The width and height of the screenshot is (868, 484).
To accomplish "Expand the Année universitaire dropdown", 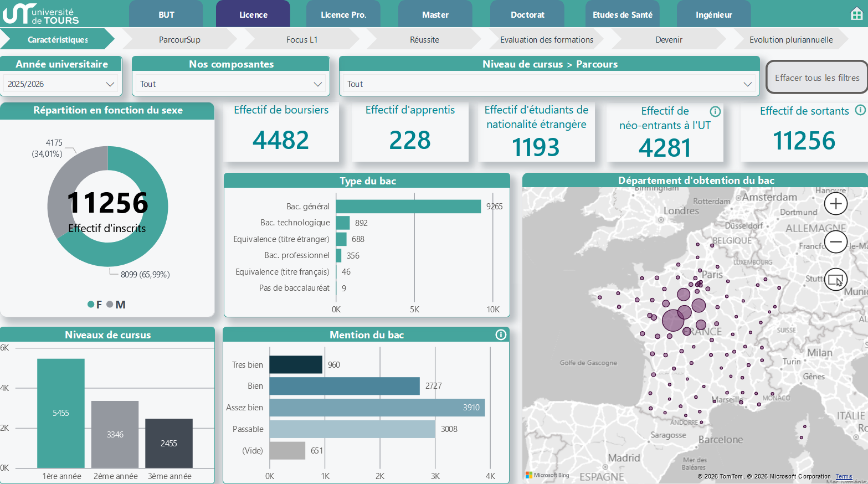I will click(x=61, y=84).
